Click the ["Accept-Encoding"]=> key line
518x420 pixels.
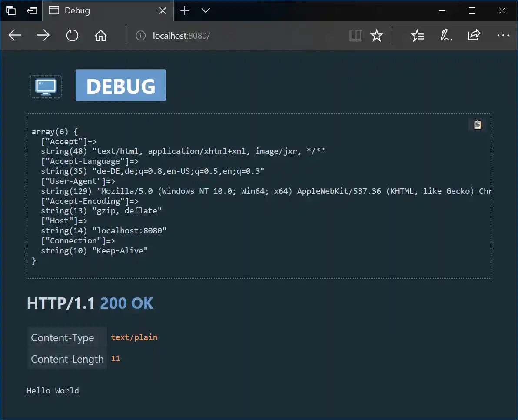(x=90, y=201)
